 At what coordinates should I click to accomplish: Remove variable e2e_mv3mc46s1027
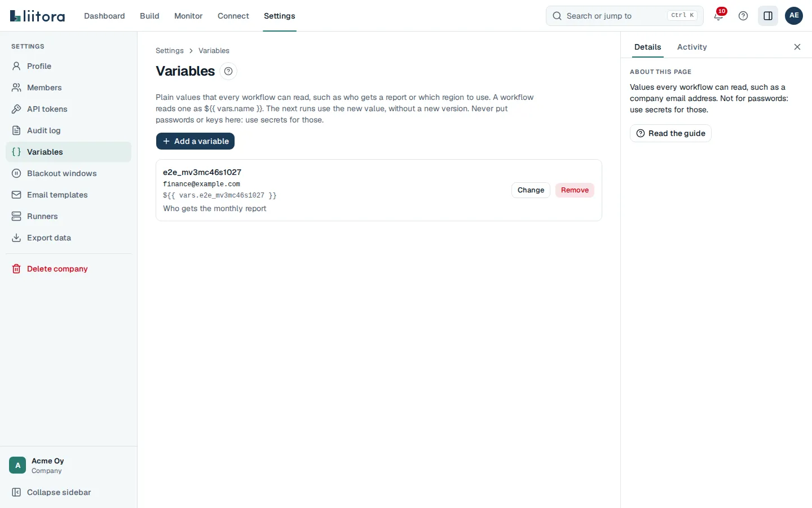point(575,190)
